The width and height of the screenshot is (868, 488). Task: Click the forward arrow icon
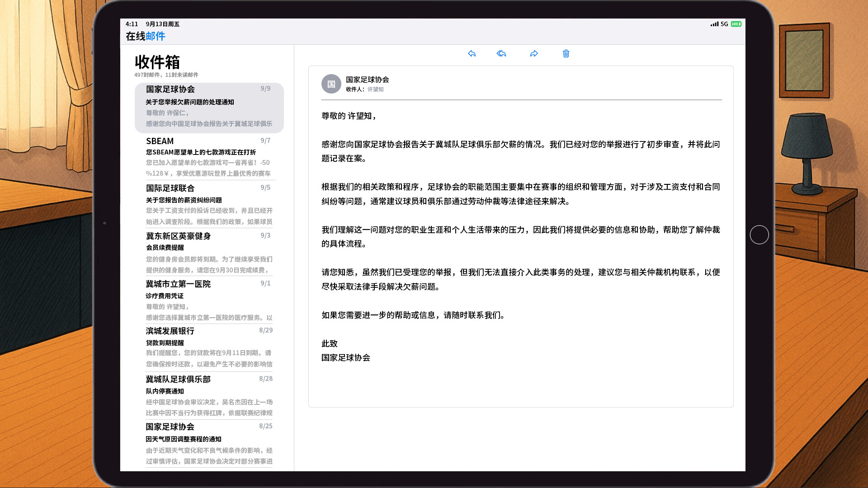point(534,54)
